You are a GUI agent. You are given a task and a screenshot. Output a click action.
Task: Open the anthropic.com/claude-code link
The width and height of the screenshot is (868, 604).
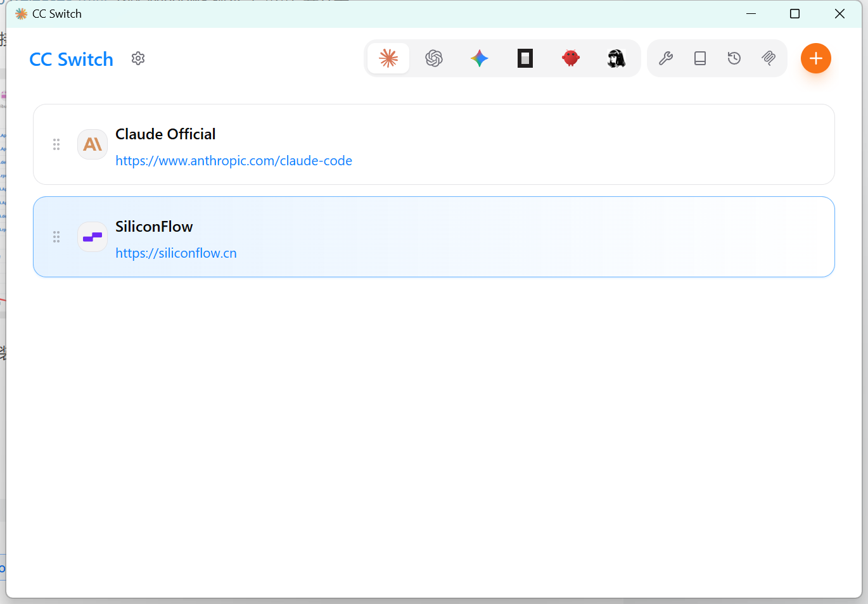pyautogui.click(x=234, y=161)
